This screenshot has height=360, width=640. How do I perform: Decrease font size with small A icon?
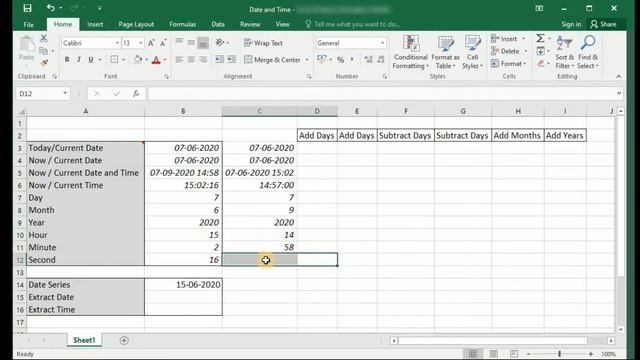click(x=163, y=43)
